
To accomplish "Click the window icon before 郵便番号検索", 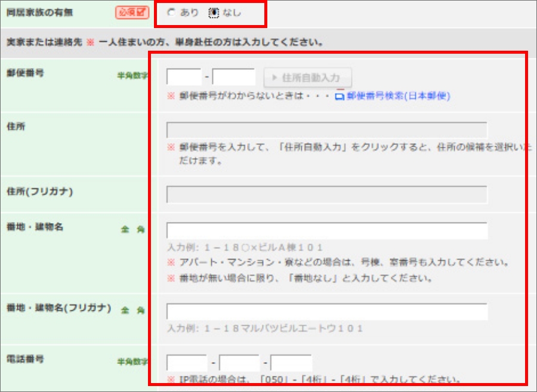I will (340, 95).
